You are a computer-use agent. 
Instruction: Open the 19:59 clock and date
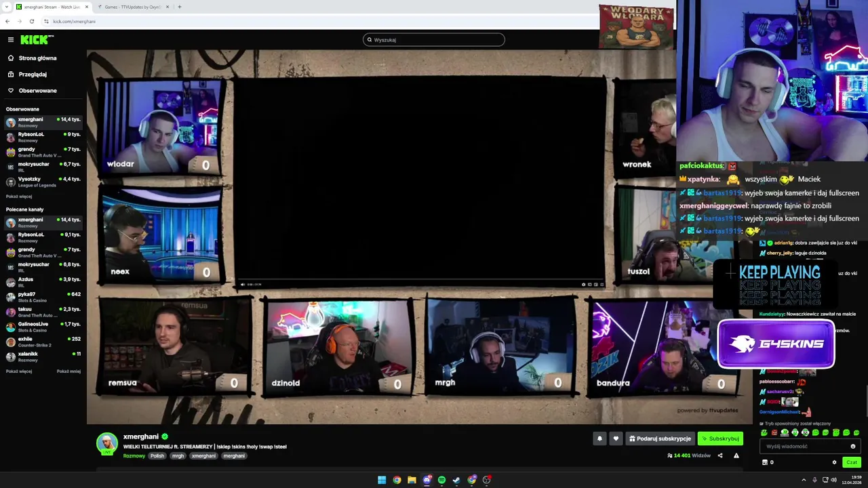pyautogui.click(x=852, y=480)
